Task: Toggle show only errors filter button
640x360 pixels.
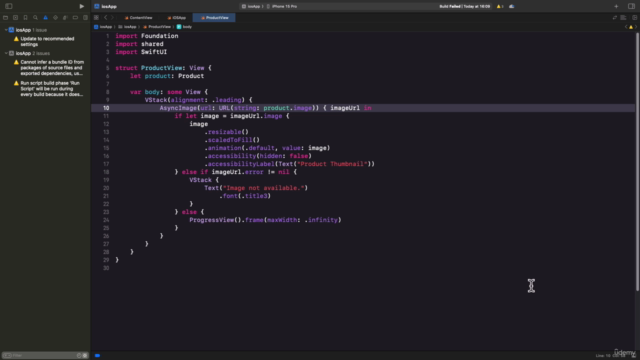Action: [85, 356]
